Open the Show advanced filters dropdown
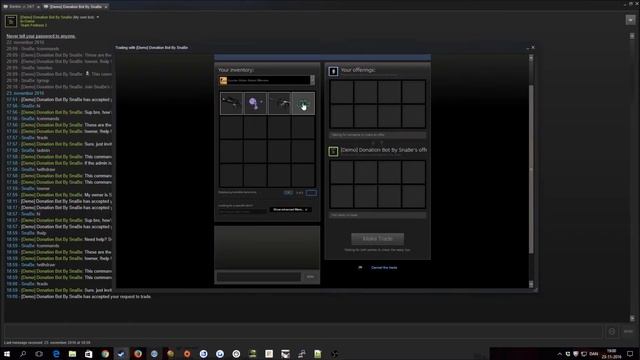Screen dimensions: 640x360 click(290, 209)
